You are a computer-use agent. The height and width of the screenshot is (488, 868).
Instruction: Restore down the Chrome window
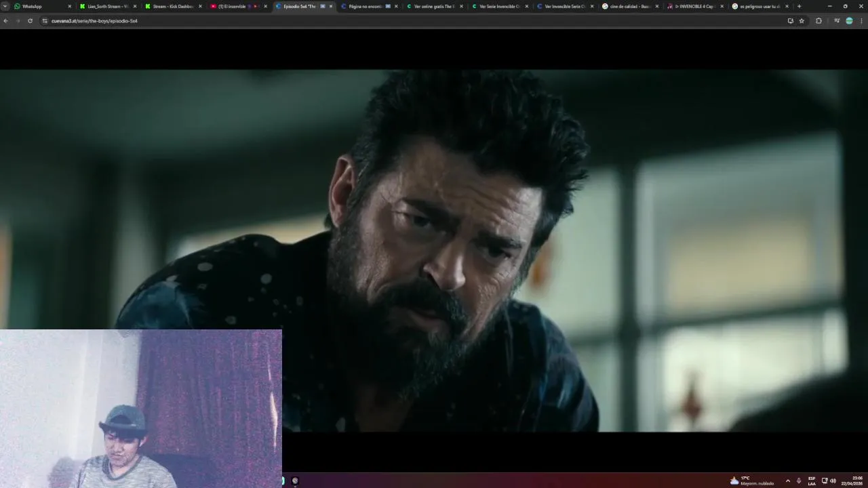tap(845, 6)
